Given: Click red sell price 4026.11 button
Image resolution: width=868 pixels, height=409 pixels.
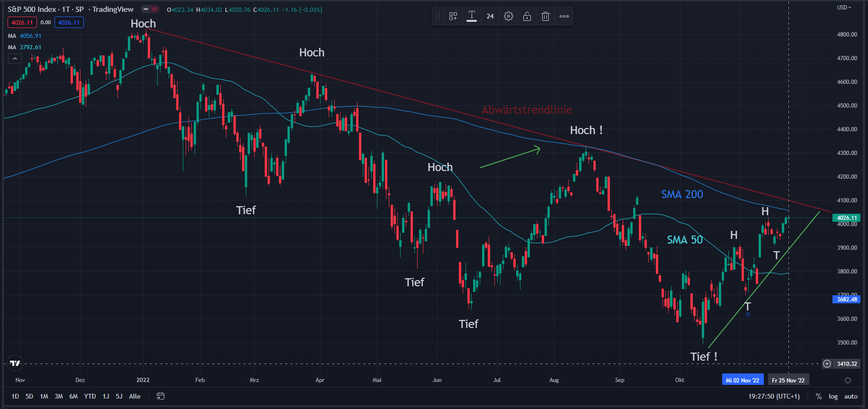Looking at the screenshot, I should click(22, 22).
